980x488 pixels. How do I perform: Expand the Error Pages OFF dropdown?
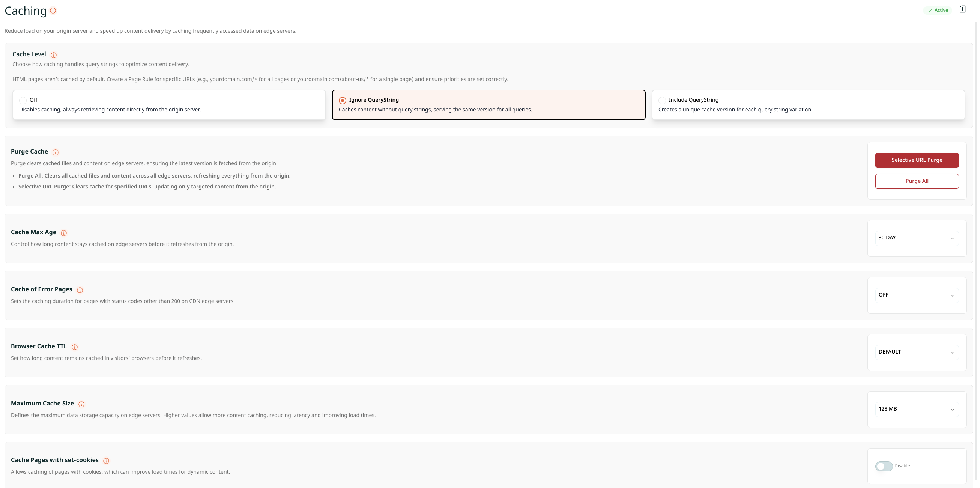tap(917, 295)
